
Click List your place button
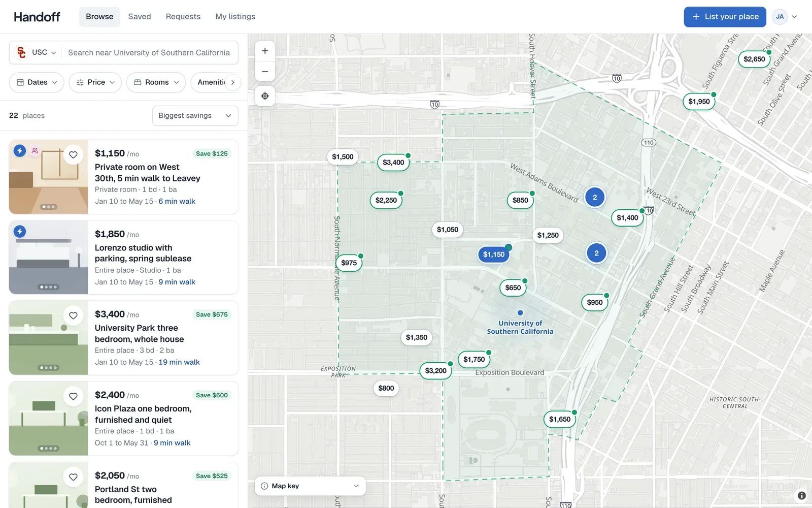[725, 17]
